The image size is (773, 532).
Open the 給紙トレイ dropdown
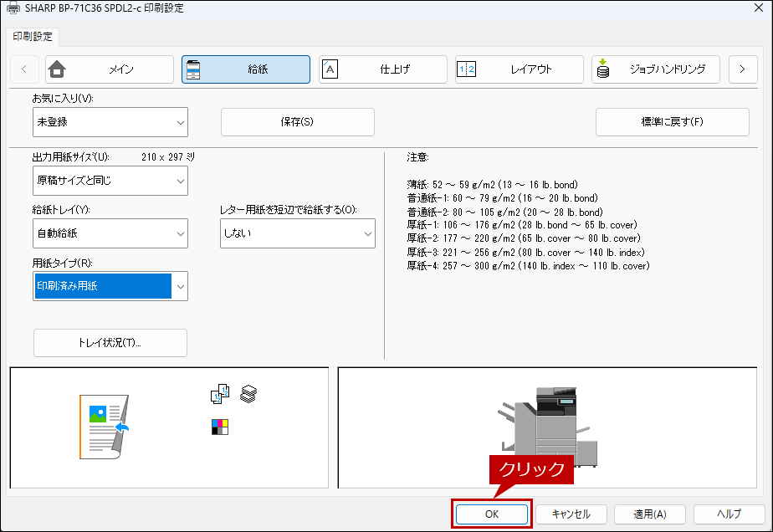click(109, 233)
